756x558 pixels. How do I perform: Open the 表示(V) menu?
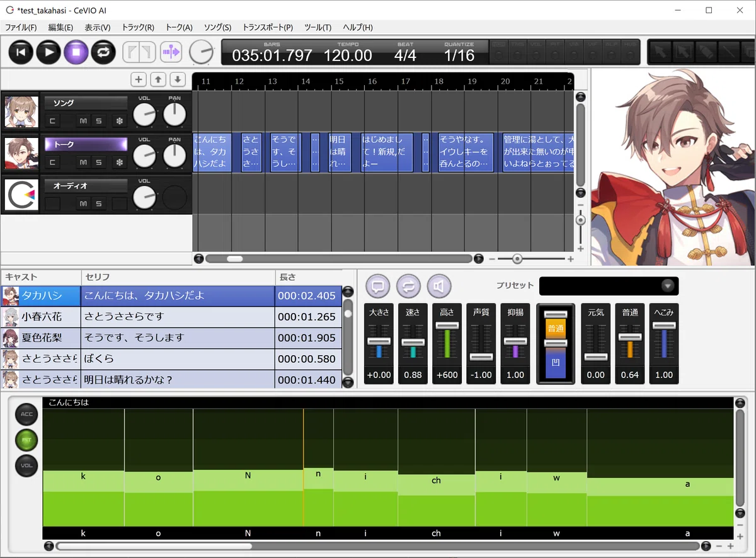[98, 28]
